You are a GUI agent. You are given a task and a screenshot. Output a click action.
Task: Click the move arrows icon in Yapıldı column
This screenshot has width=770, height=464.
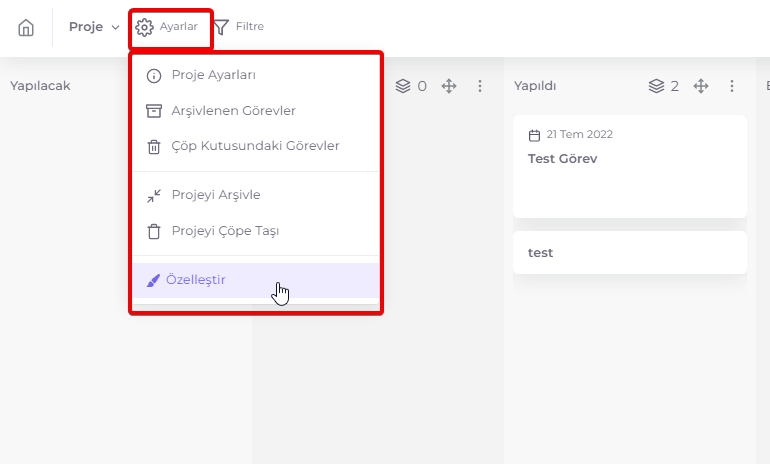coord(701,86)
